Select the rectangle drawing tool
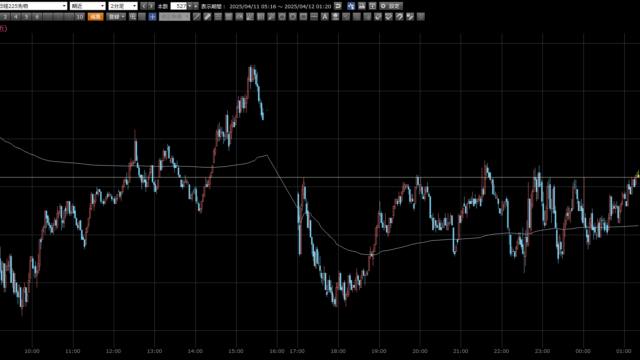 pyautogui.click(x=303, y=17)
